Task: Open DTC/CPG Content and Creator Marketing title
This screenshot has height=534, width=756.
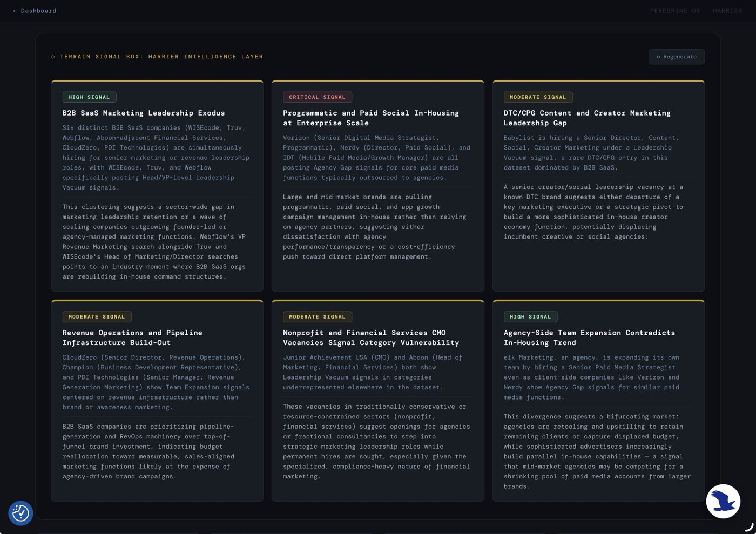Action: pyautogui.click(x=587, y=118)
